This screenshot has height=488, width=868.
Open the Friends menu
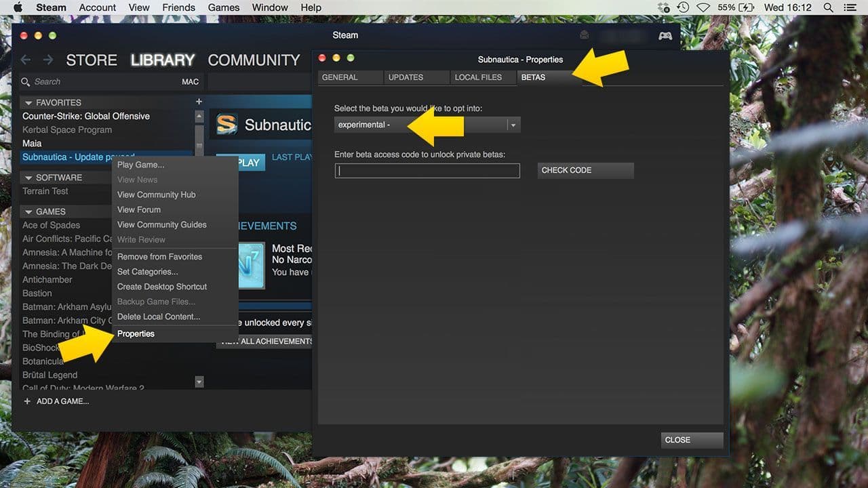pyautogui.click(x=178, y=7)
